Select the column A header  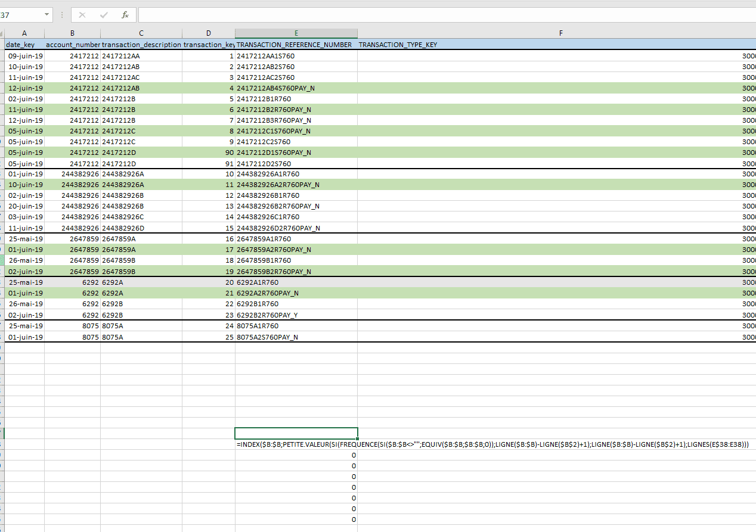24,33
